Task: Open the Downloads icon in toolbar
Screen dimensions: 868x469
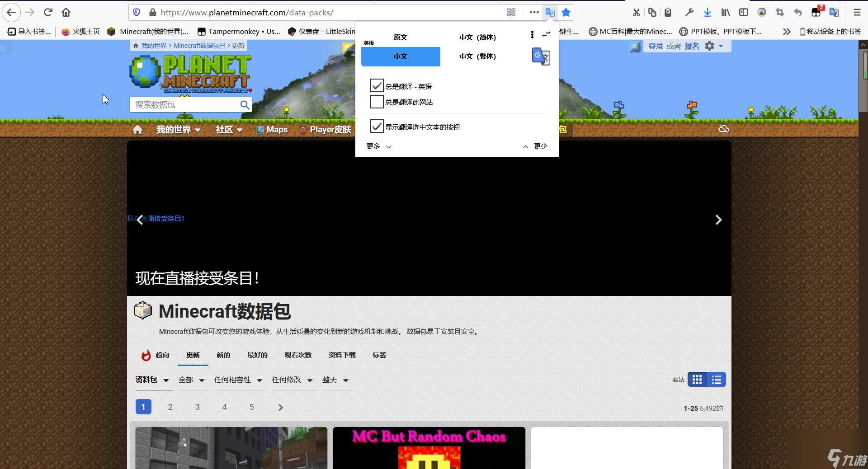Action: [x=707, y=12]
